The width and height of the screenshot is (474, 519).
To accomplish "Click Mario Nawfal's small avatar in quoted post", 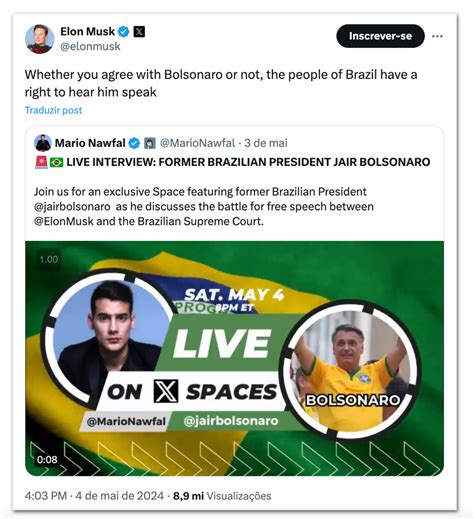I will [x=43, y=143].
